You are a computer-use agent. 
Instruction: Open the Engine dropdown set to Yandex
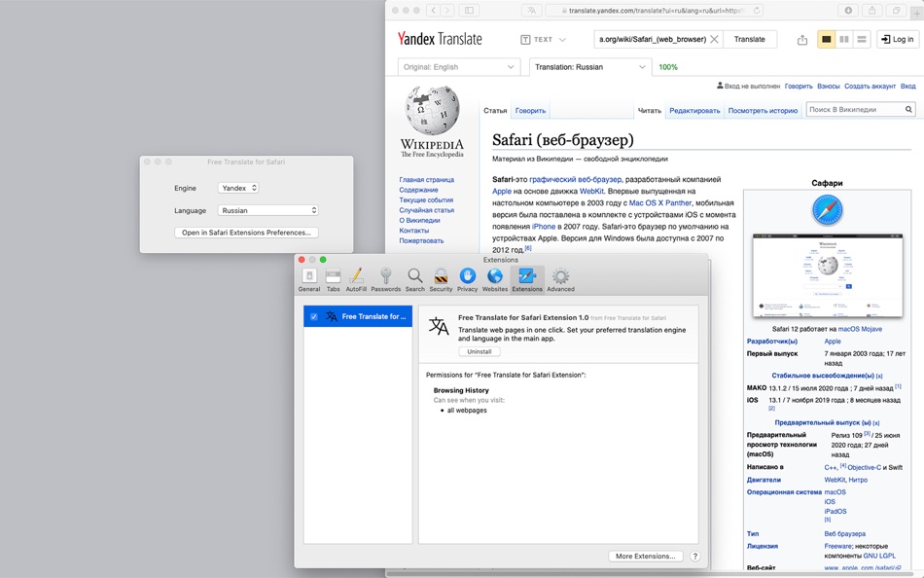(238, 188)
